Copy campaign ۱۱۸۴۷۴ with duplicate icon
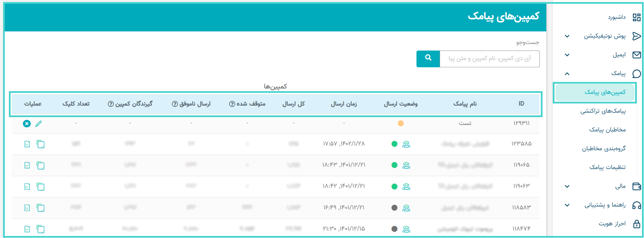The height and width of the screenshot is (238, 644). (41, 229)
